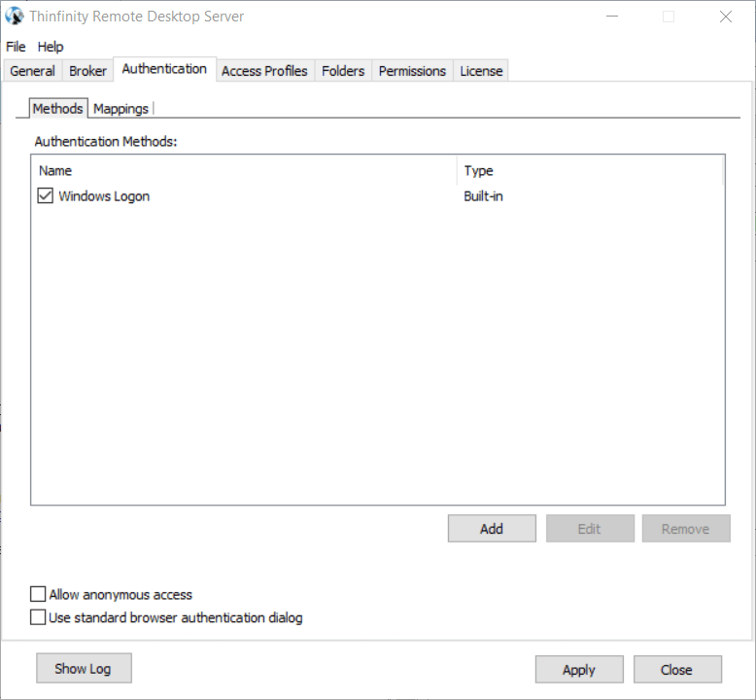This screenshot has width=756, height=700.
Task: Open the Permissions tab
Action: 412,71
